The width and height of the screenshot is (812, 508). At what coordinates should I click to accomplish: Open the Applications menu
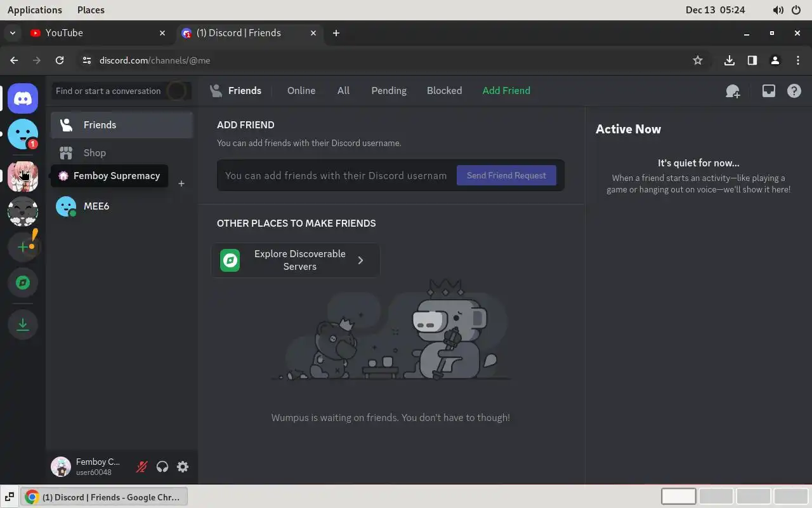pyautogui.click(x=35, y=10)
